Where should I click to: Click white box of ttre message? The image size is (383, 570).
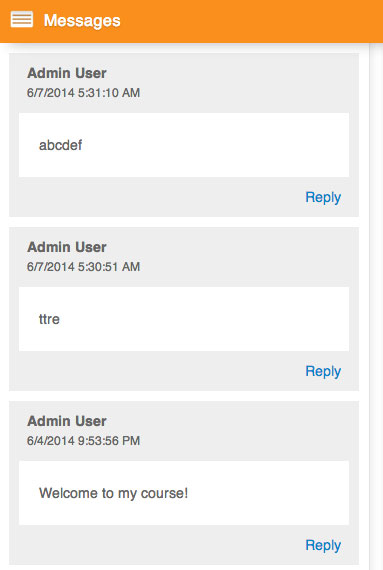184,319
